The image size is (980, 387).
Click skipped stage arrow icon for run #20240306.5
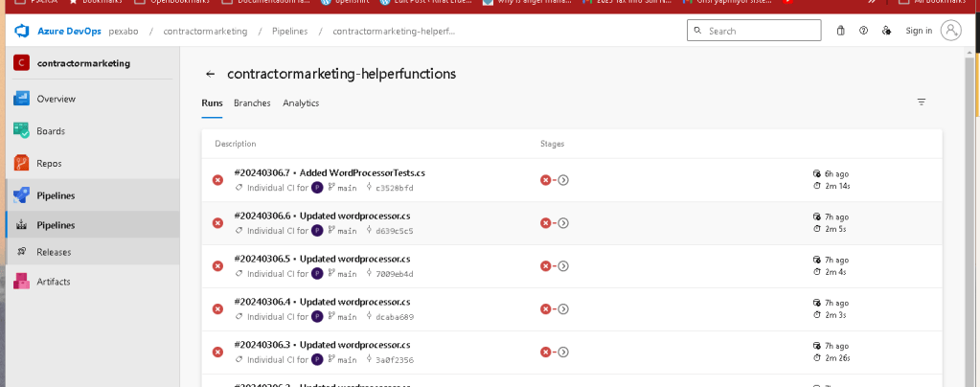pyautogui.click(x=563, y=265)
